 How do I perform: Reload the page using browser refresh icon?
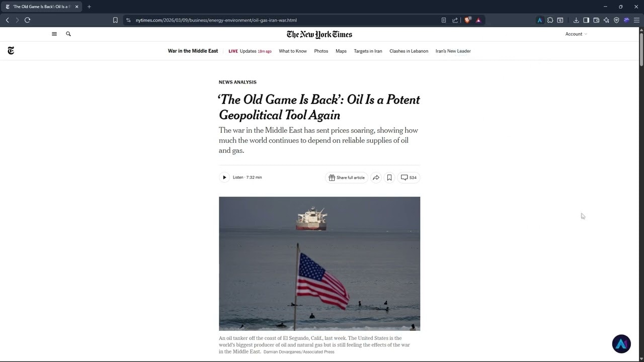(x=27, y=20)
